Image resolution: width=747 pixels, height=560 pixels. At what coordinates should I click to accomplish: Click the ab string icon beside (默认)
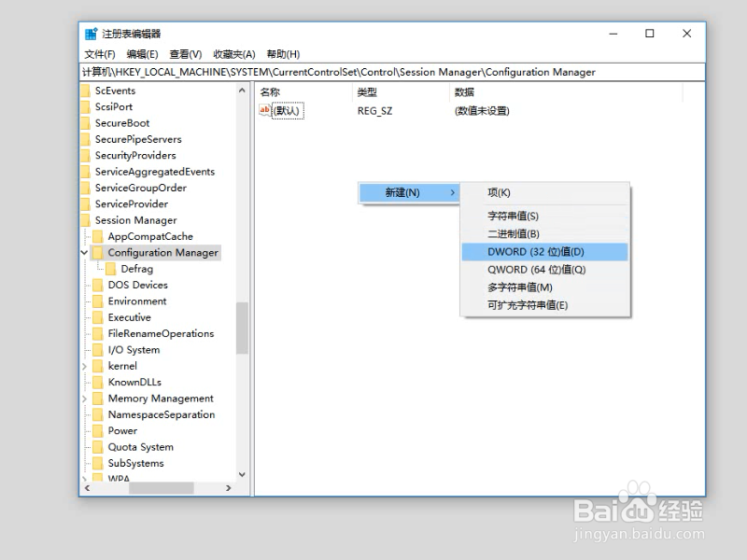click(x=267, y=110)
